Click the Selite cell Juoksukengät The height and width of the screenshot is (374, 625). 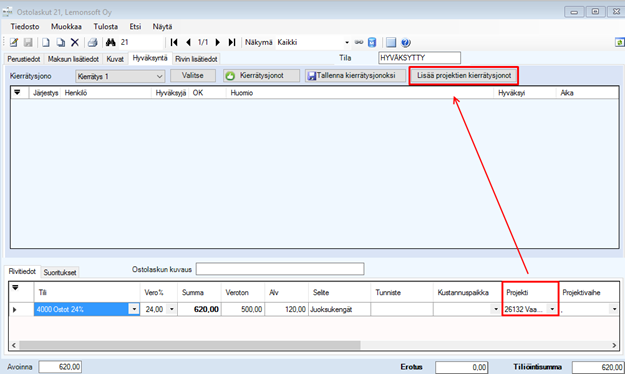pyautogui.click(x=340, y=309)
